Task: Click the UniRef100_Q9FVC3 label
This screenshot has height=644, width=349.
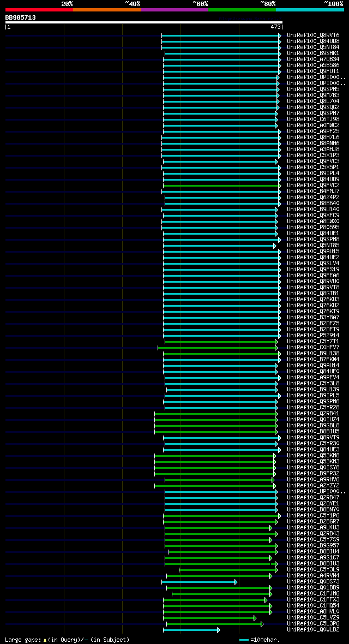Action: 313,162
